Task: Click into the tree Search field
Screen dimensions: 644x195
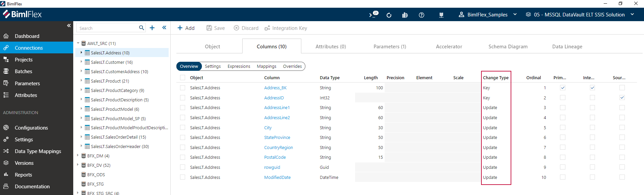Action: (108, 28)
